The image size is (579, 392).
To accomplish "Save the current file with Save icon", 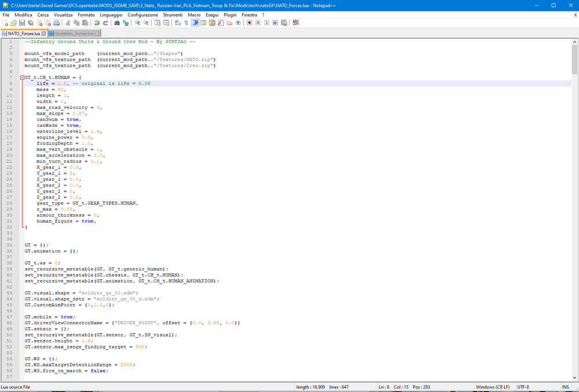I will (22, 23).
